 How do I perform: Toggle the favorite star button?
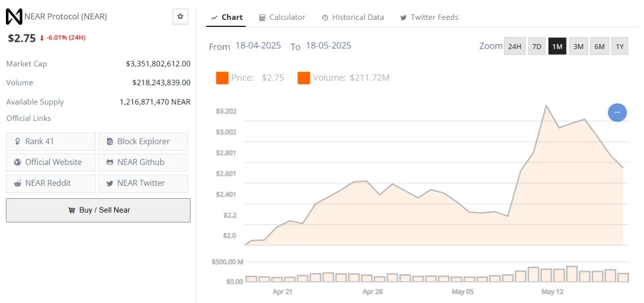180,17
